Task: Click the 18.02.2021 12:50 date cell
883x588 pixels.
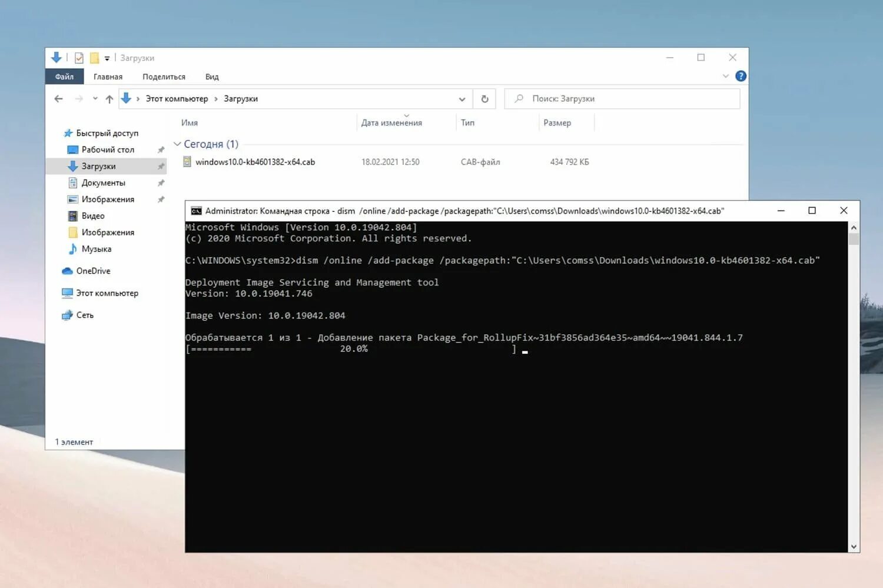Action: point(390,162)
